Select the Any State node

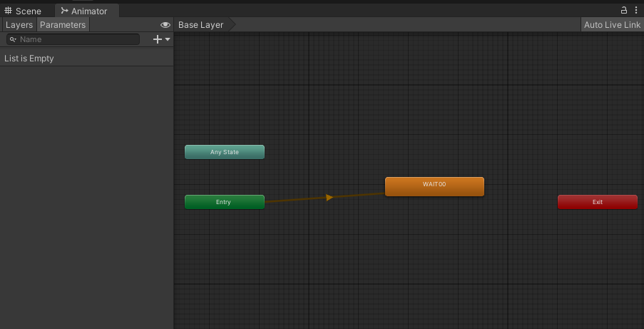click(x=225, y=152)
